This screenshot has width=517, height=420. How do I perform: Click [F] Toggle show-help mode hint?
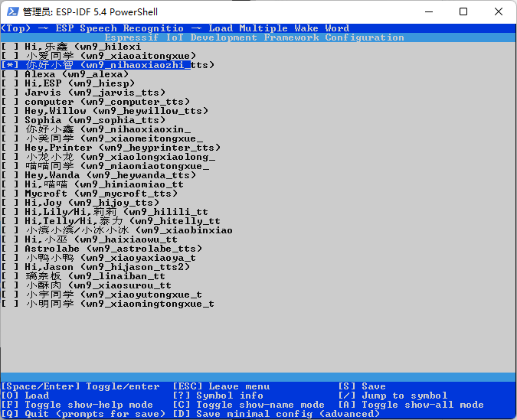(x=77, y=405)
